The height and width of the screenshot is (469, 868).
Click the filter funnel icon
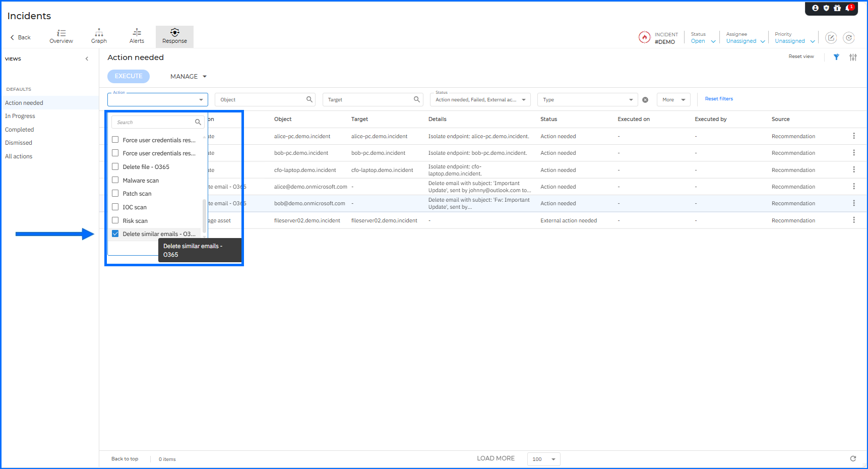click(x=836, y=57)
